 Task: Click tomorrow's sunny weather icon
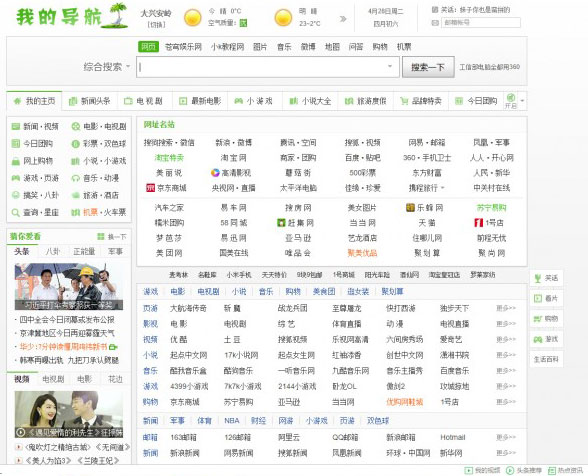[283, 18]
